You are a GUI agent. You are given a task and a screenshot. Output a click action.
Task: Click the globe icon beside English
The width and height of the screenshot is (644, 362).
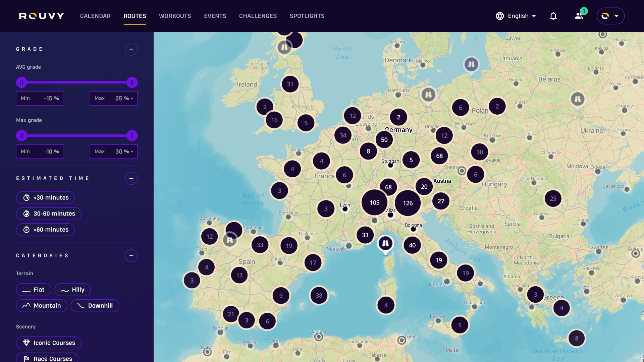tap(499, 16)
